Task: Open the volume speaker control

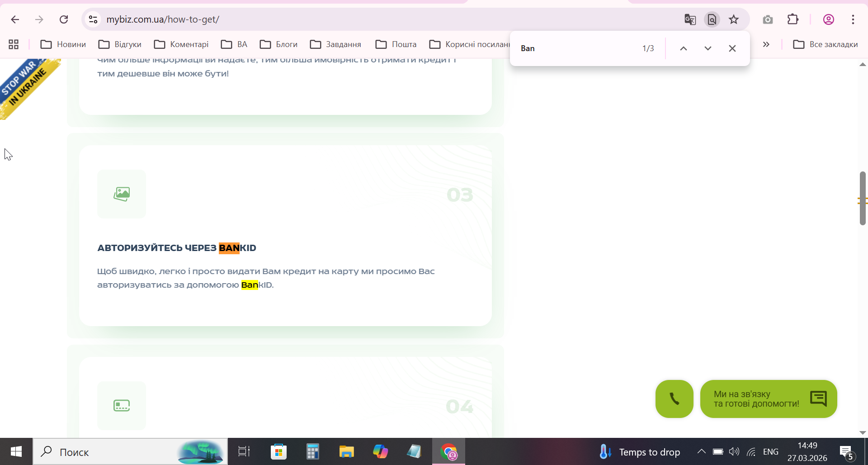Action: [734, 451]
